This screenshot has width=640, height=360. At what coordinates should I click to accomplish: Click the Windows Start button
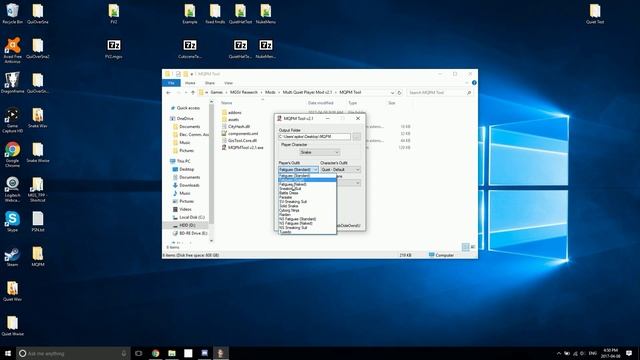pos(8,353)
